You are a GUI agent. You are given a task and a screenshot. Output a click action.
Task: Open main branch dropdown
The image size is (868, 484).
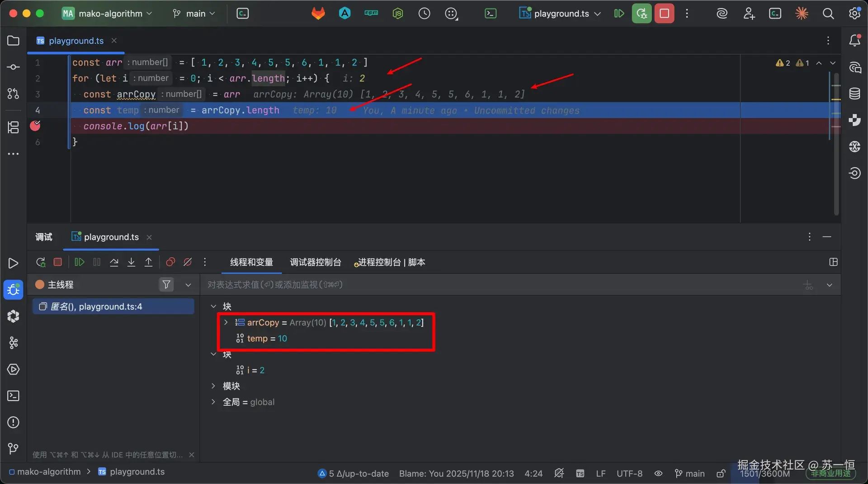click(194, 14)
